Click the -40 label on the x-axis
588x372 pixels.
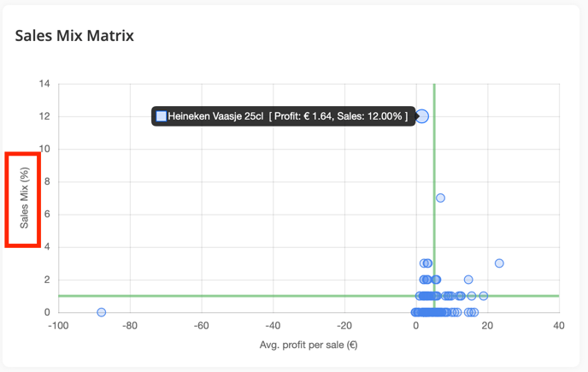(x=273, y=326)
